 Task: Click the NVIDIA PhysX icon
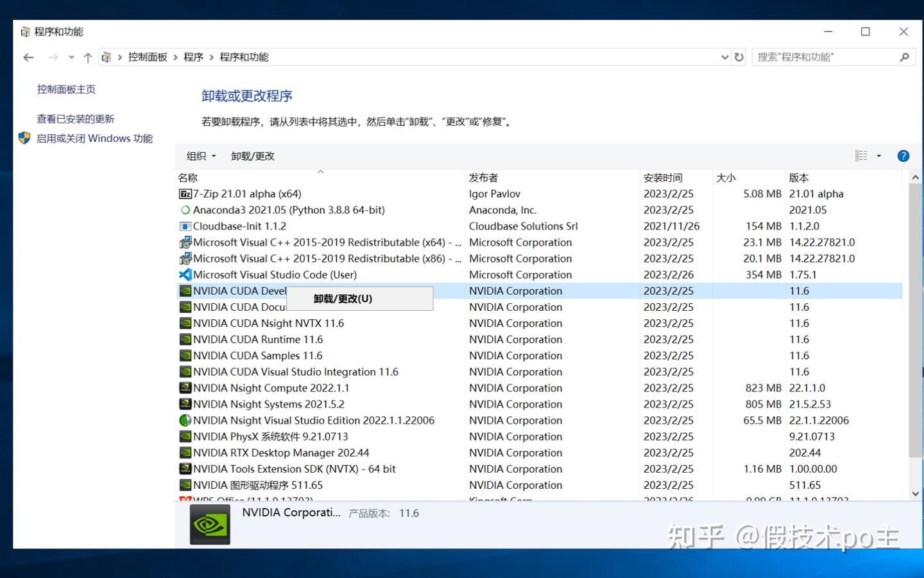(x=185, y=437)
